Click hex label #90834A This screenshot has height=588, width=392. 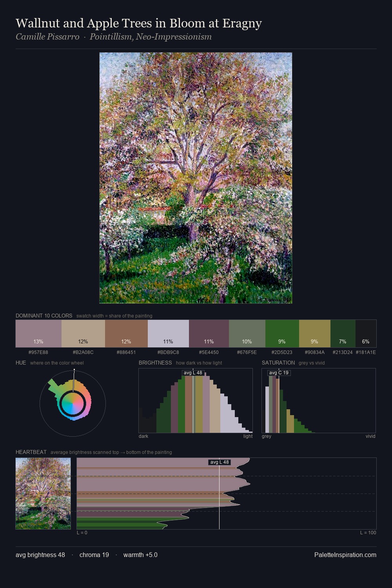tap(315, 352)
